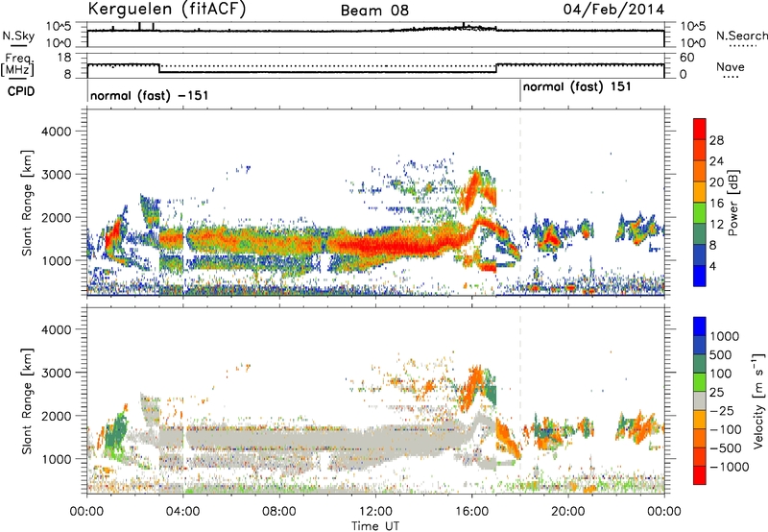Click the '16:00' time axis label
The image size is (768, 532).
[471, 512]
